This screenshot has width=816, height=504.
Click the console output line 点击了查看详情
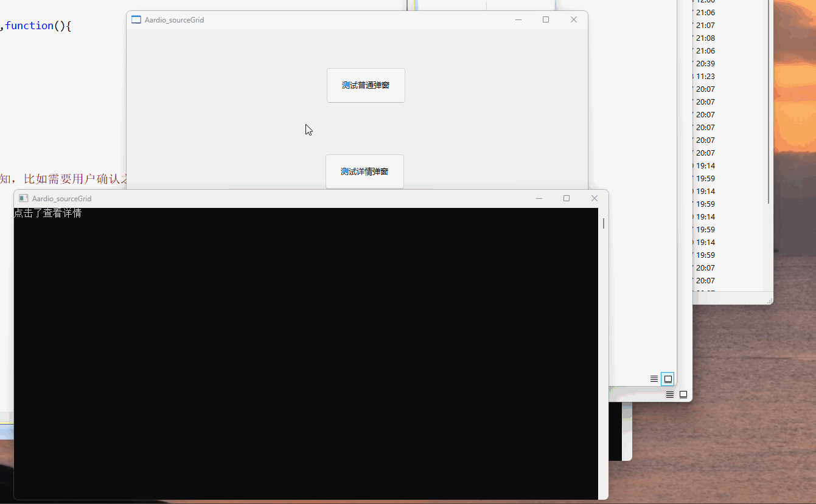47,213
